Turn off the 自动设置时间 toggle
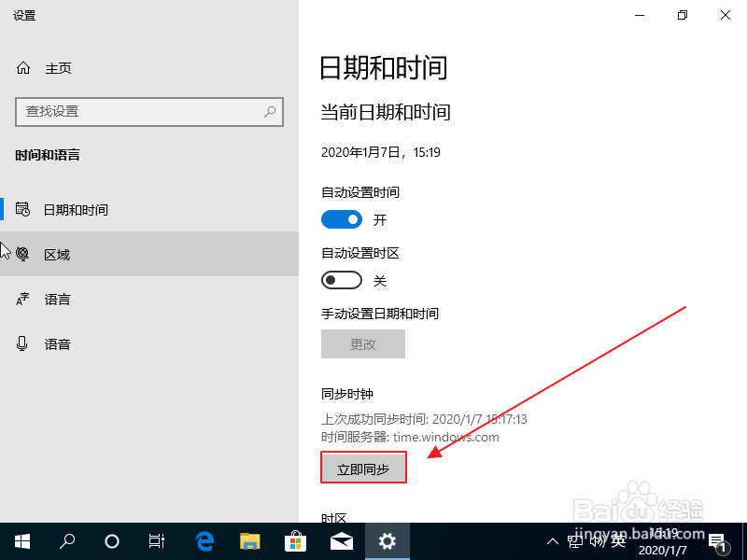The width and height of the screenshot is (747, 560). 341,219
